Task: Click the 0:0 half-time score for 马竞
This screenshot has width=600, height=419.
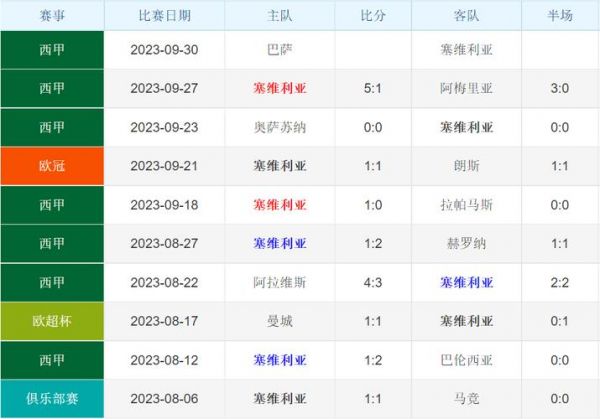Action: [559, 399]
